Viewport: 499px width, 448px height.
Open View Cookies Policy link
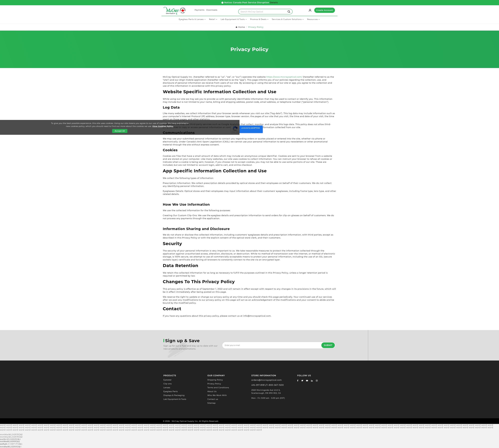pyautogui.click(x=163, y=126)
